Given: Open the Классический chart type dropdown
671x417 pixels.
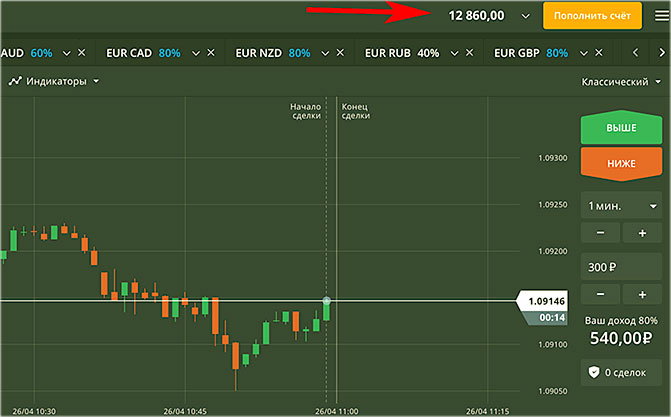Looking at the screenshot, I should (x=622, y=83).
